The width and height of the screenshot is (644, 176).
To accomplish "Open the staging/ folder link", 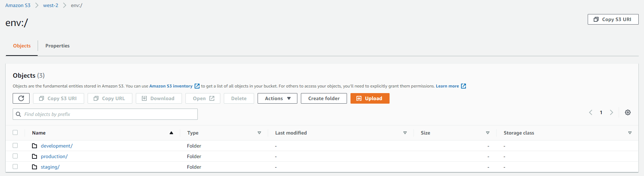I will tap(50, 167).
